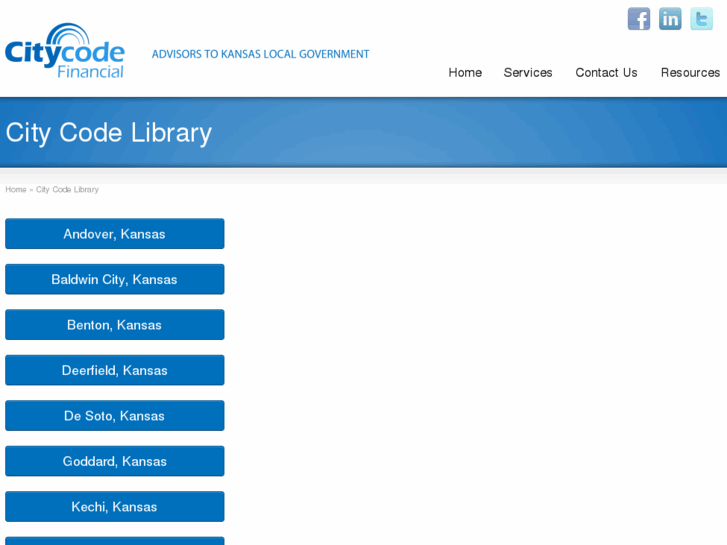Select the Kechi, Kansas button
The width and height of the screenshot is (727, 545).
pyautogui.click(x=115, y=507)
